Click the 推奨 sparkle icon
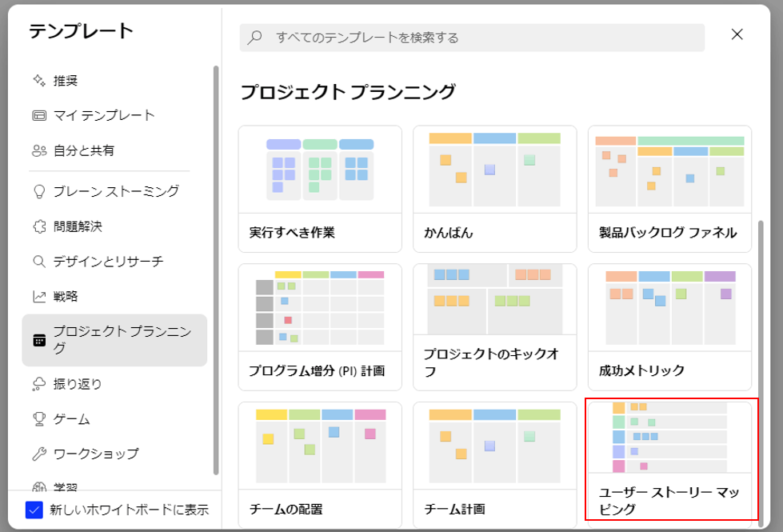Viewport: 783px width, 532px height. 39,81
